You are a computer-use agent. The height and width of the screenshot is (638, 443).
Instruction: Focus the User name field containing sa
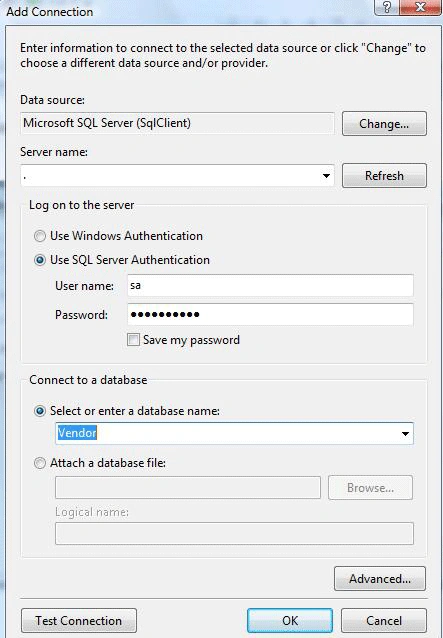coord(270,285)
